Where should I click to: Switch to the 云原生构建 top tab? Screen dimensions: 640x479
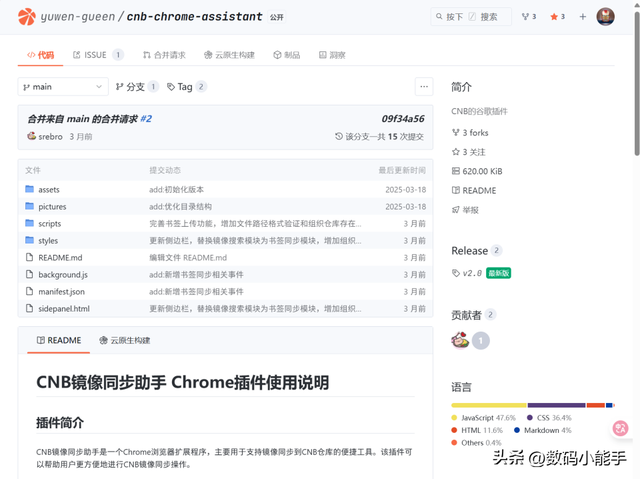point(229,55)
